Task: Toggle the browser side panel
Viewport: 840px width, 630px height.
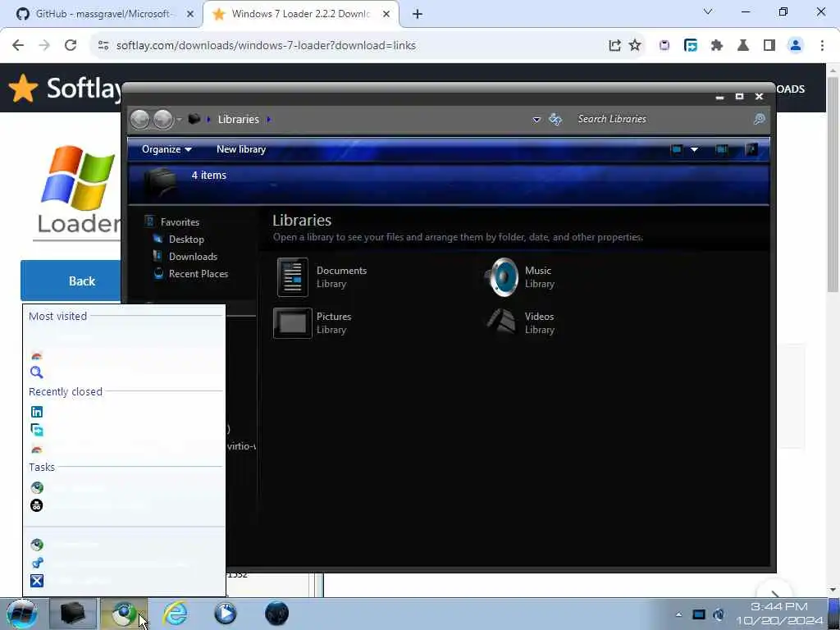Action: click(x=769, y=46)
